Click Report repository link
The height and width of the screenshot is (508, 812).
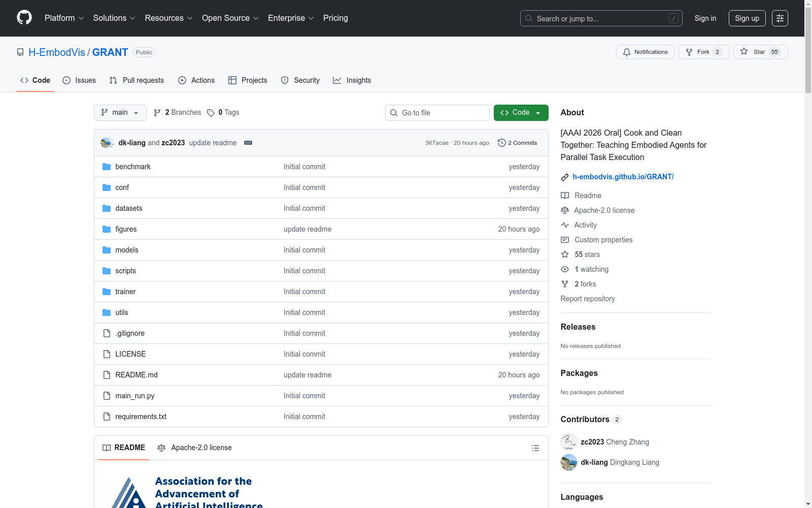coord(588,299)
